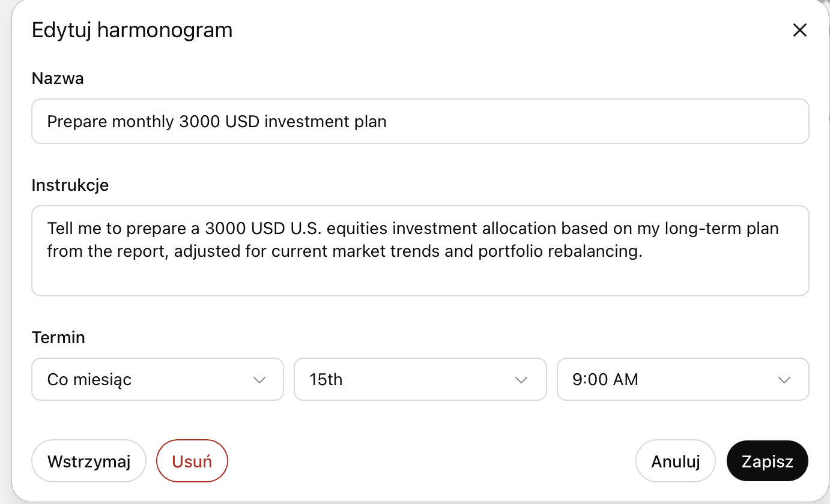The width and height of the screenshot is (830, 504).
Task: Click the Edytuj harmonogram dialog title
Action: [x=132, y=30]
